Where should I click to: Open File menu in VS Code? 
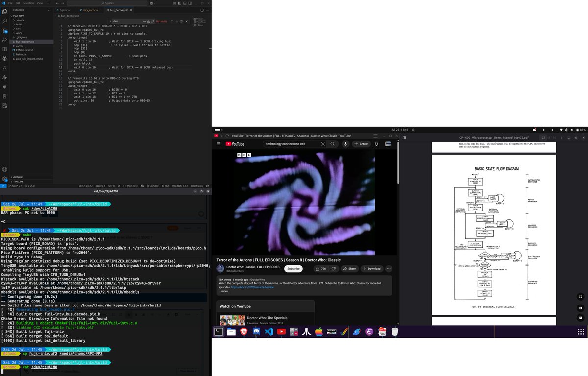10,3
